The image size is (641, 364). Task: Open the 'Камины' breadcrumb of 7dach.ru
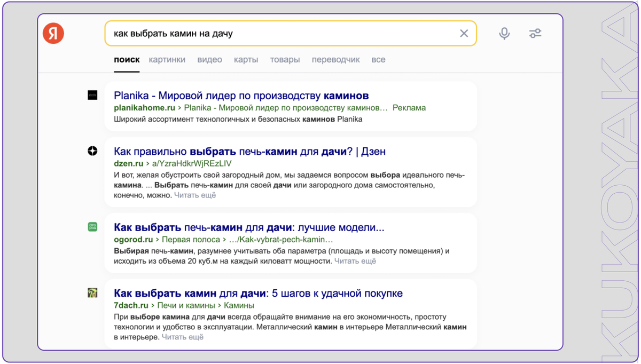(x=239, y=305)
